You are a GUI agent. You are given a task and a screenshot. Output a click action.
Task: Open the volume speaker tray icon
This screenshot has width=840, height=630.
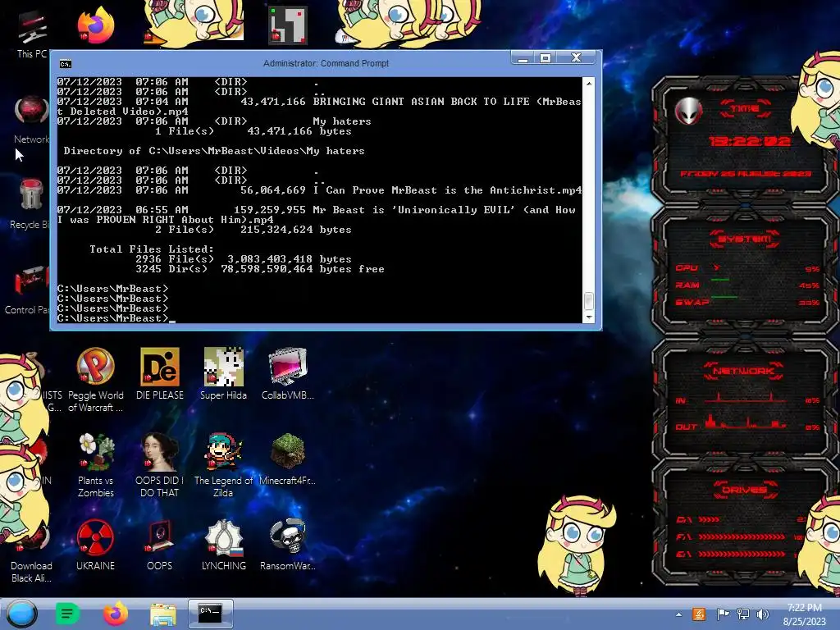(763, 614)
